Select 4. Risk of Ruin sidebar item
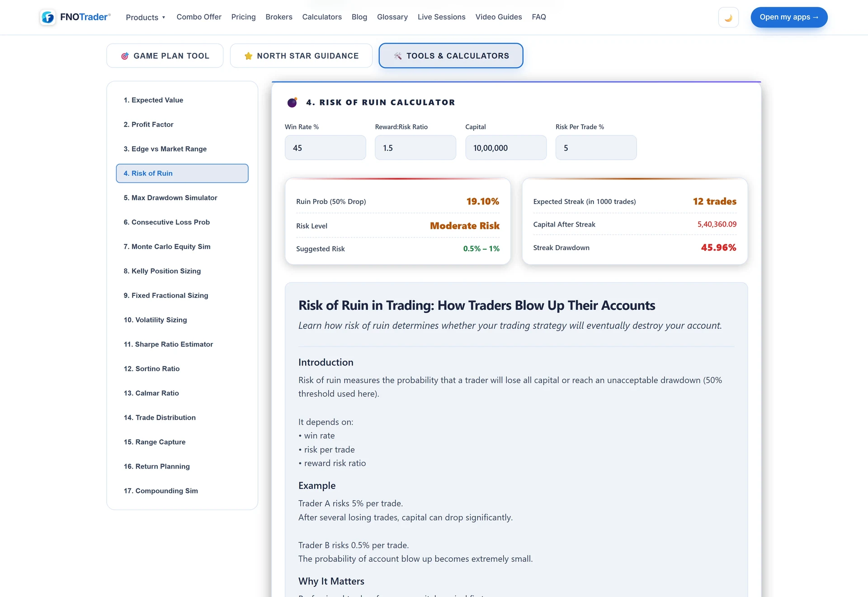Image resolution: width=868 pixels, height=597 pixels. click(182, 173)
